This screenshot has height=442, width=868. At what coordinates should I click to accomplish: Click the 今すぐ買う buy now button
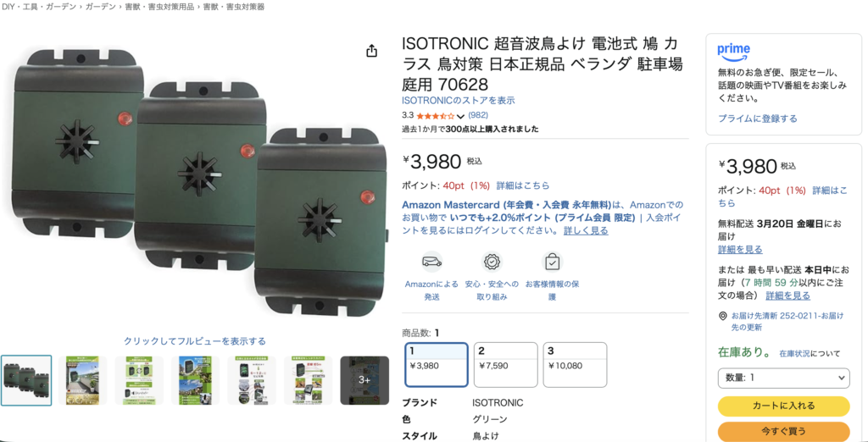pos(783,431)
